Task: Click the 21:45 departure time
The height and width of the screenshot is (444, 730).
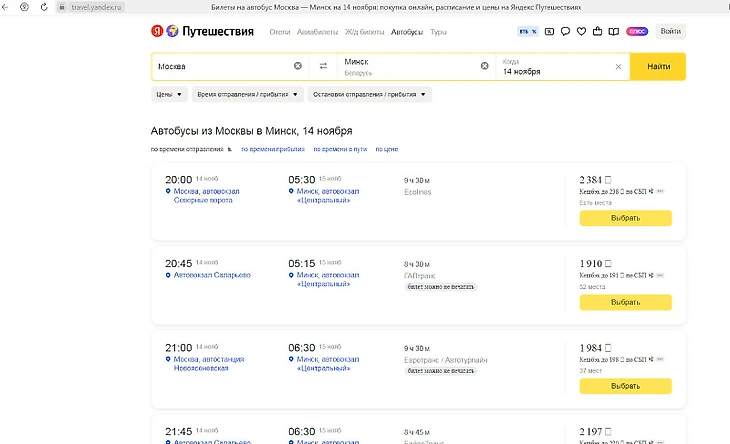Action: pyautogui.click(x=178, y=431)
